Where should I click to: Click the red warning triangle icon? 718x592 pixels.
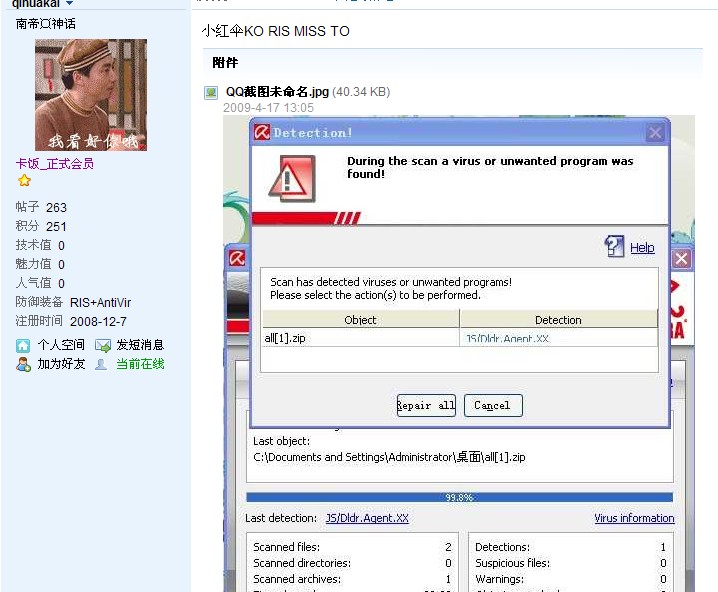pos(292,179)
